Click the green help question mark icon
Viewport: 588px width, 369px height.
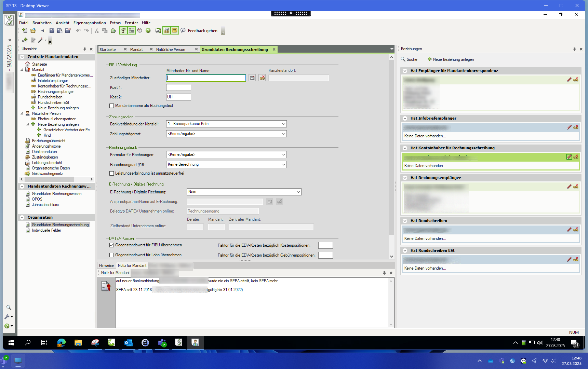tap(148, 31)
